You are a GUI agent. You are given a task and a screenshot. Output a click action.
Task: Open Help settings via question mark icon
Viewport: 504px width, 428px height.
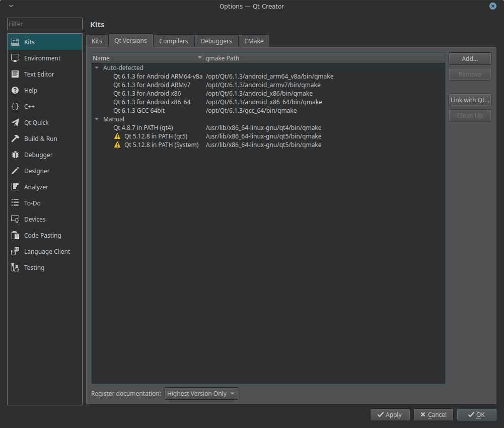[x=15, y=90]
